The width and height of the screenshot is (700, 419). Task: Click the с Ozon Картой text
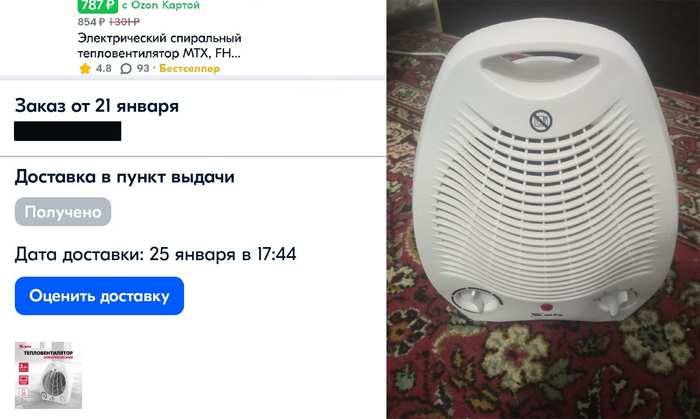[161, 6]
